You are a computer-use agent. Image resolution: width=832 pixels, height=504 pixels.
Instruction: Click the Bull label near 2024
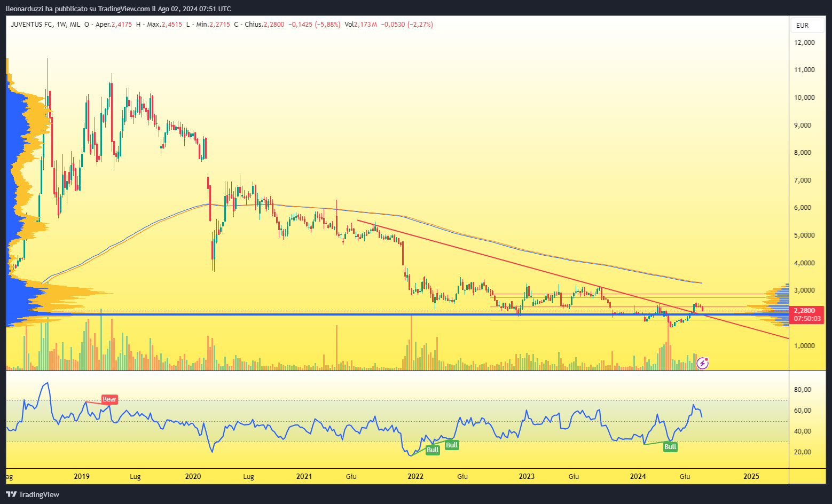670,447
